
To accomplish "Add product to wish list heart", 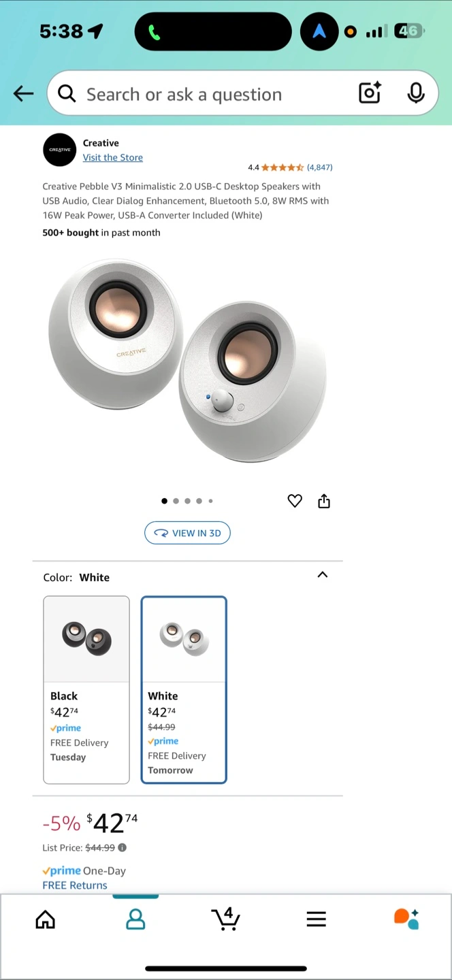I will (295, 501).
